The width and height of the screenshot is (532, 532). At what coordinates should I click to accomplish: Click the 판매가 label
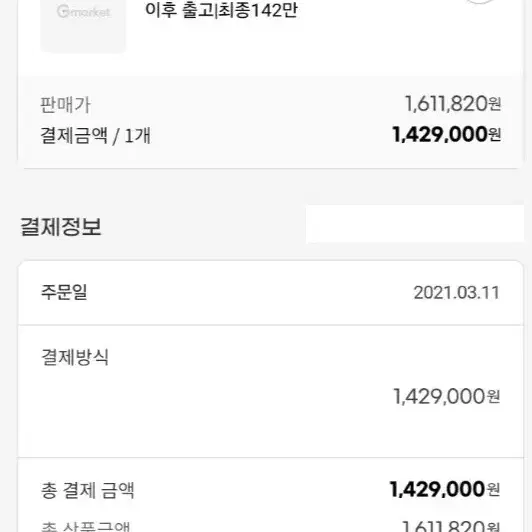[65, 104]
